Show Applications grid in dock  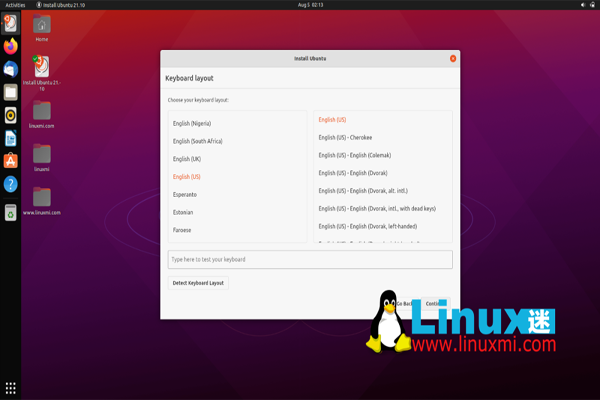(x=10, y=388)
